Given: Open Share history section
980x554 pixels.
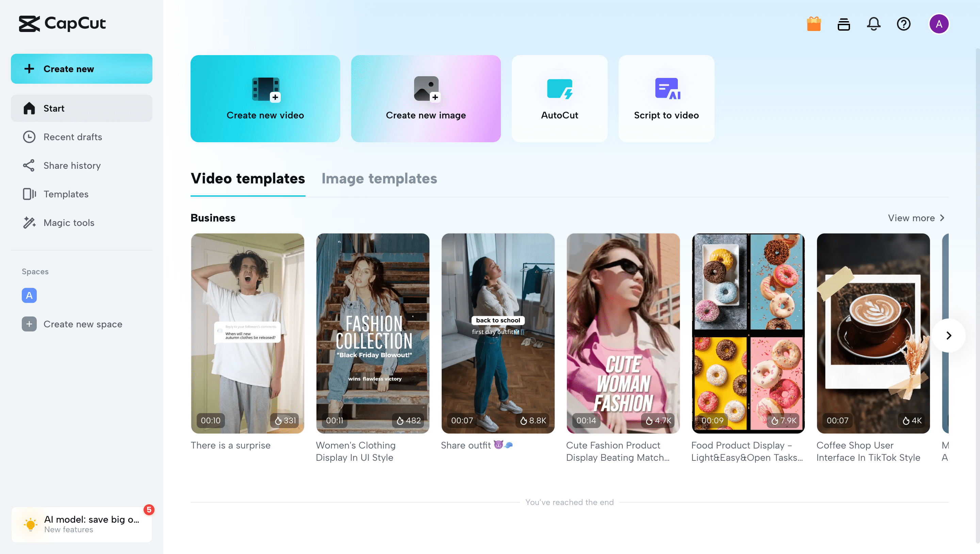Looking at the screenshot, I should pyautogui.click(x=72, y=165).
